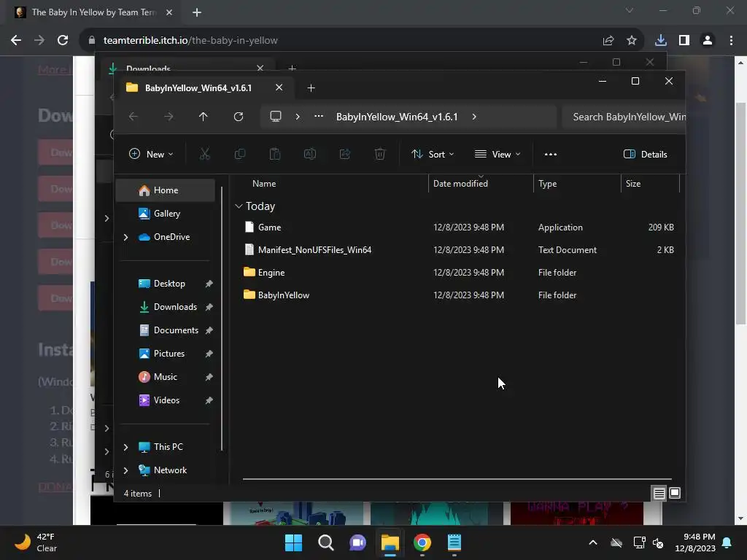
Task: Bookmark this page with star icon
Action: tap(632, 41)
